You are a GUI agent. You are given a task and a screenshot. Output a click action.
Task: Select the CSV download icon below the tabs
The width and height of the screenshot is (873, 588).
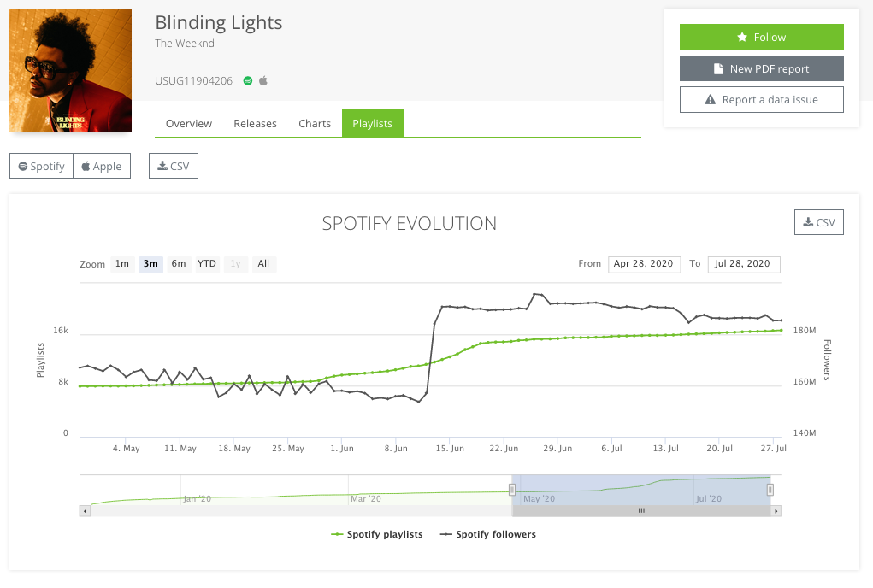(162, 165)
